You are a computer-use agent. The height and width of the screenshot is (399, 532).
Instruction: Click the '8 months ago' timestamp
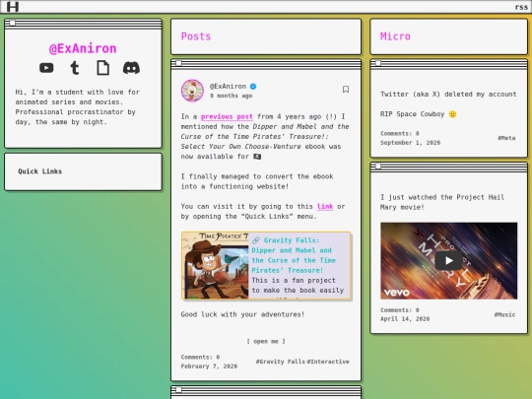pyautogui.click(x=232, y=96)
